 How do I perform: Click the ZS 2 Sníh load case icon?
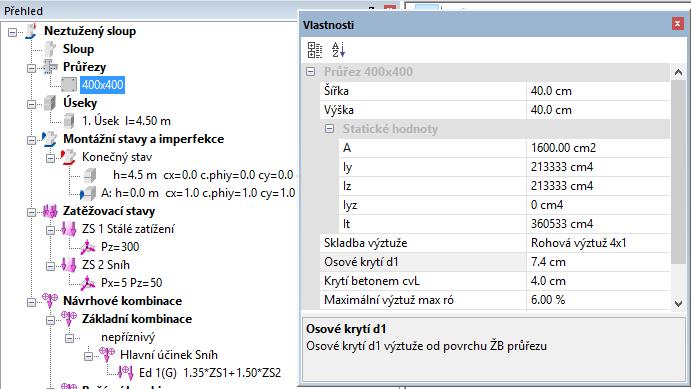coord(69,265)
